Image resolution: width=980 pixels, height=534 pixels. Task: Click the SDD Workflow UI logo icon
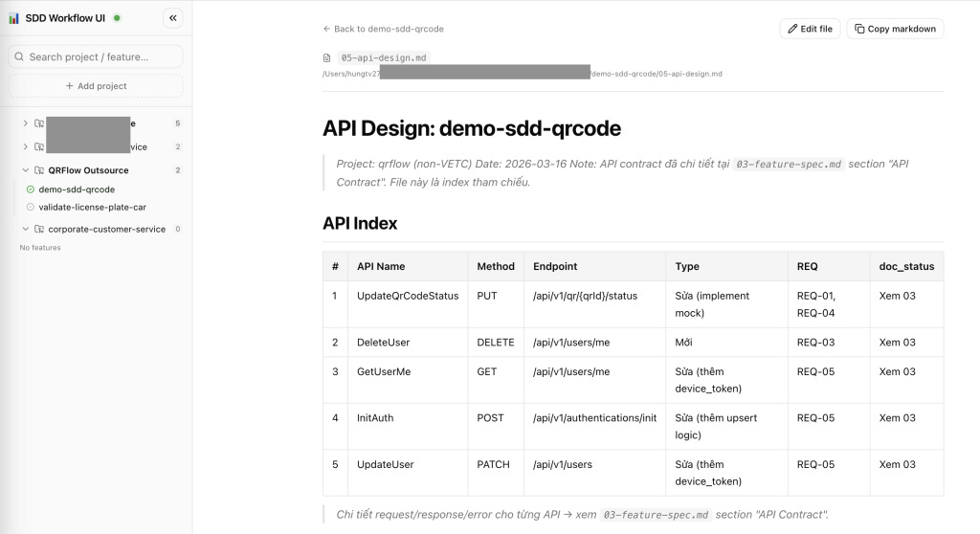[x=13, y=18]
